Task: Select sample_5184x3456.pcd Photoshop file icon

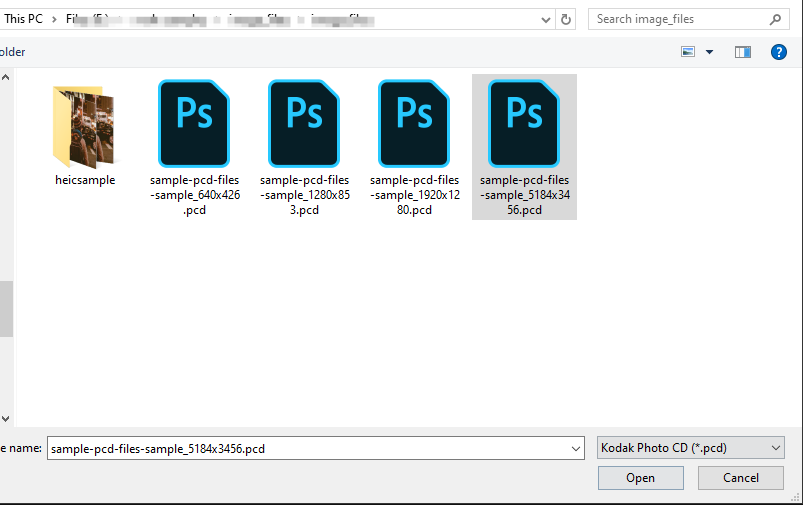Action: (x=524, y=123)
